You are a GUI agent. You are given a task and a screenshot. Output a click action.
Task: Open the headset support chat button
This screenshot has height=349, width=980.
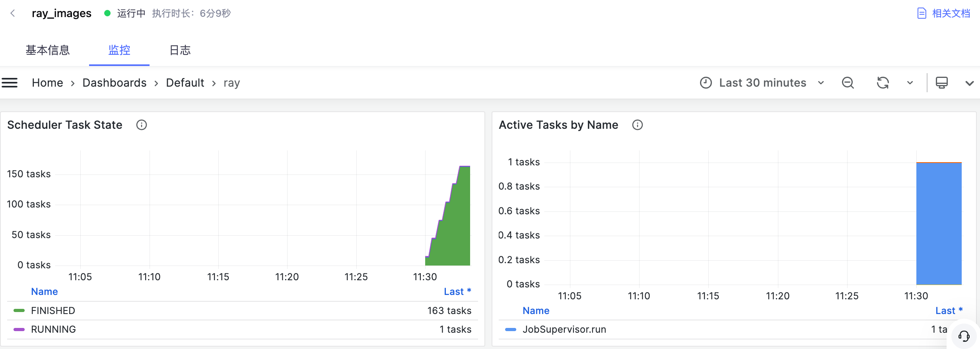point(964,336)
